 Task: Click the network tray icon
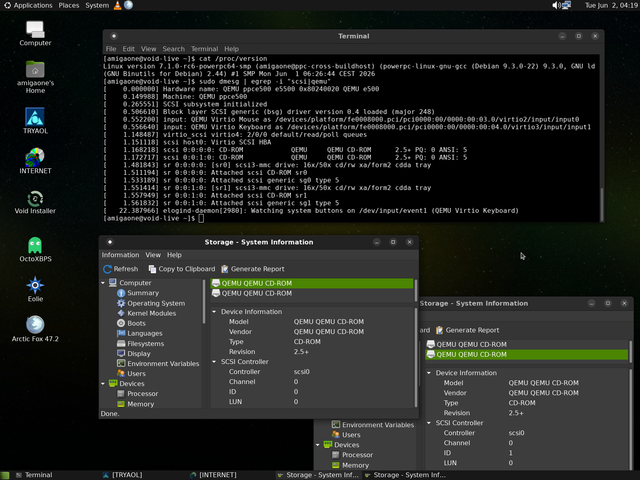click(x=566, y=5)
